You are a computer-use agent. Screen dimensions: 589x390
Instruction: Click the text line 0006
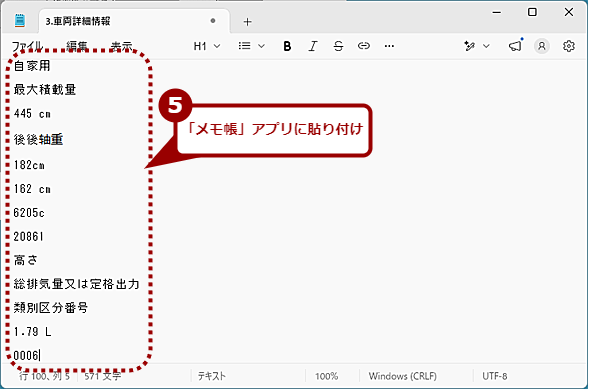coord(26,355)
